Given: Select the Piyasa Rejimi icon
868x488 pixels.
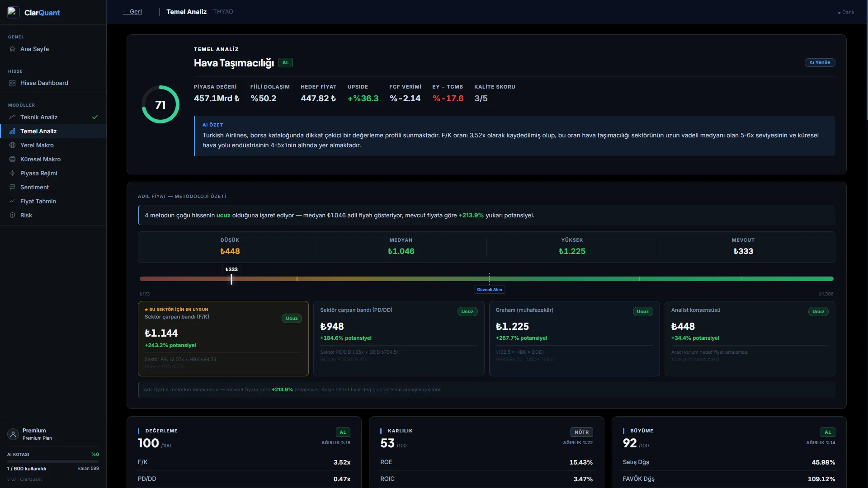Looking at the screenshot, I should (x=12, y=173).
